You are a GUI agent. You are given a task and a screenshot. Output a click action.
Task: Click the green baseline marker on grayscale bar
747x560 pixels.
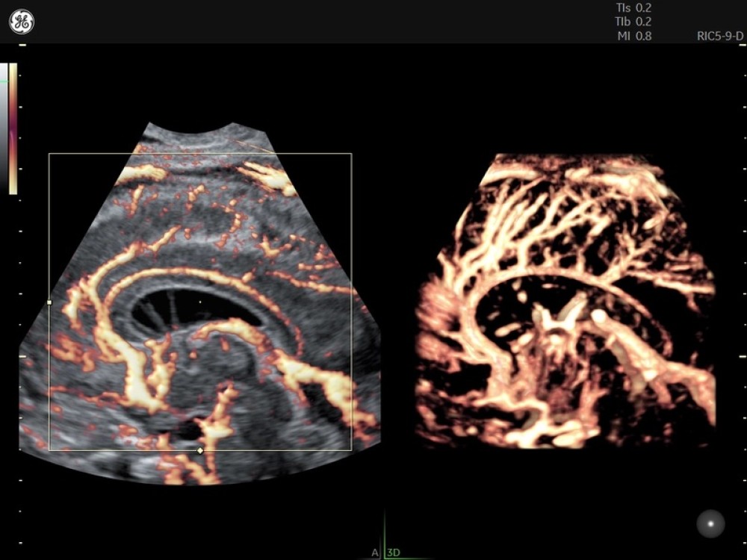(x=4, y=81)
